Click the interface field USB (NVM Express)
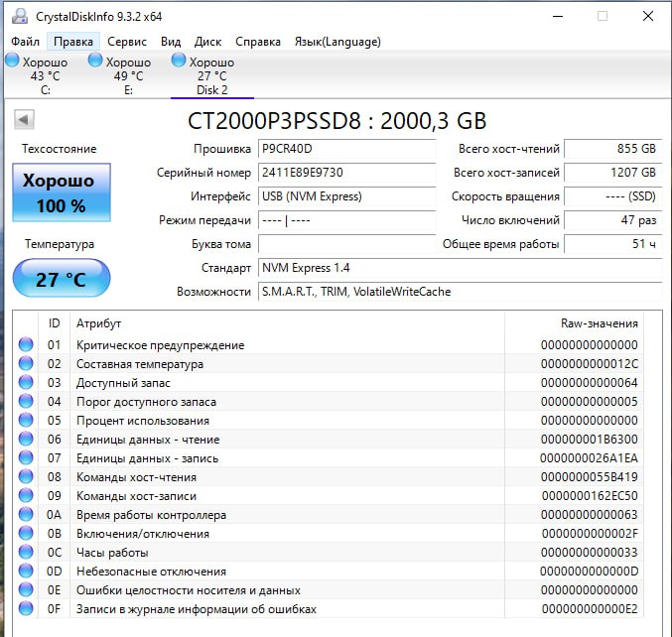The image size is (672, 637). 346,196
